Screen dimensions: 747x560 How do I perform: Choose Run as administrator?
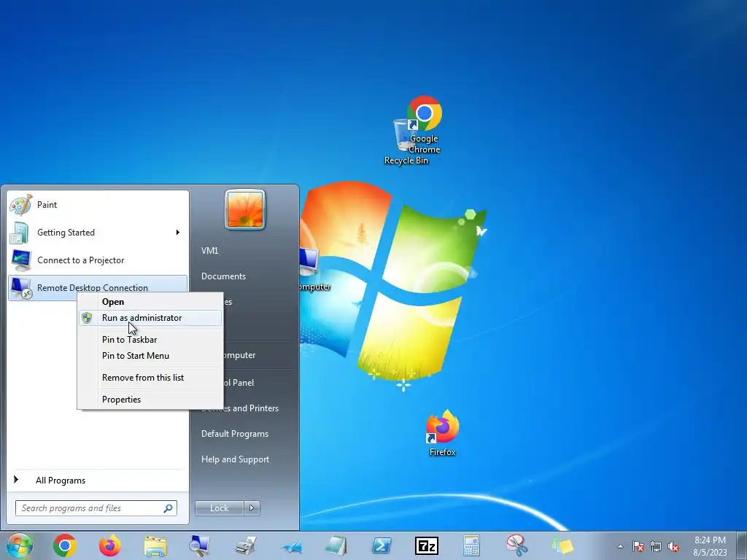click(150, 318)
